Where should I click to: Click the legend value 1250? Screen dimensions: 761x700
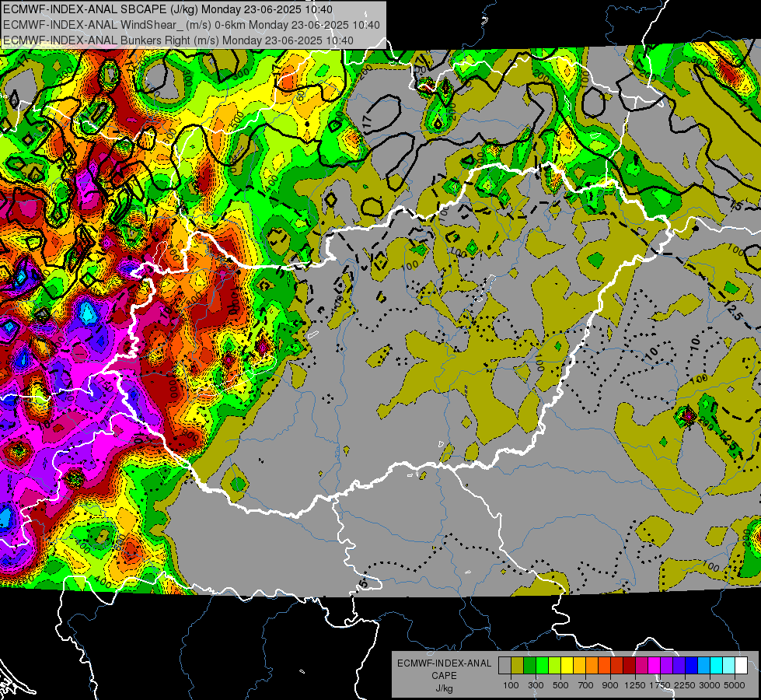[635, 685]
